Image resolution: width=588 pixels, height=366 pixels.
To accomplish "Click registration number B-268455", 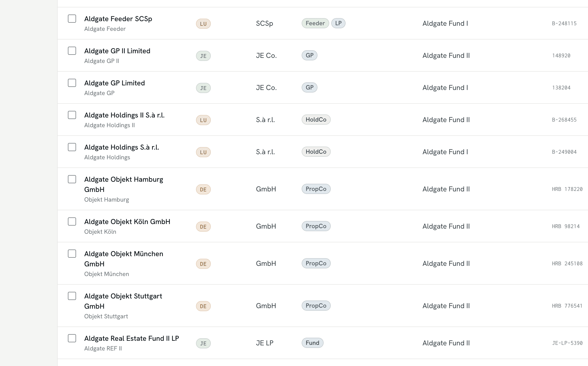I will point(564,120).
